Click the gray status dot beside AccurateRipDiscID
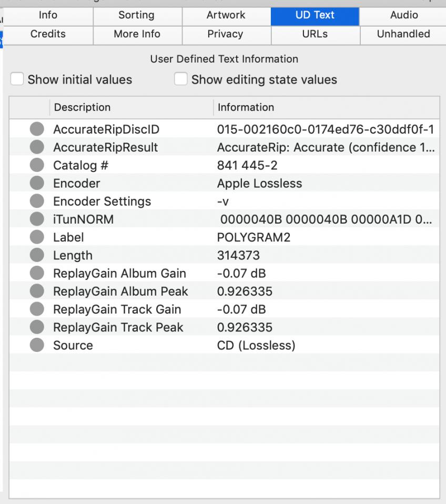The height and width of the screenshot is (504, 446). tap(36, 129)
